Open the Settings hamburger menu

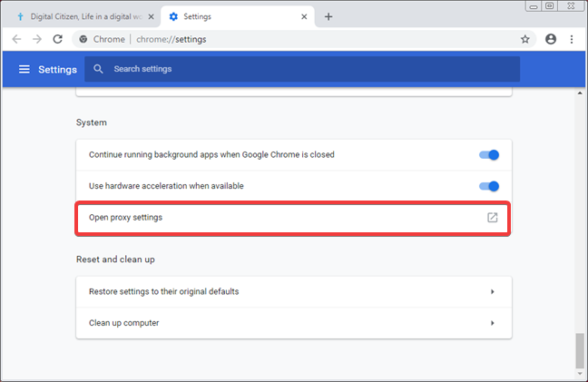[24, 69]
